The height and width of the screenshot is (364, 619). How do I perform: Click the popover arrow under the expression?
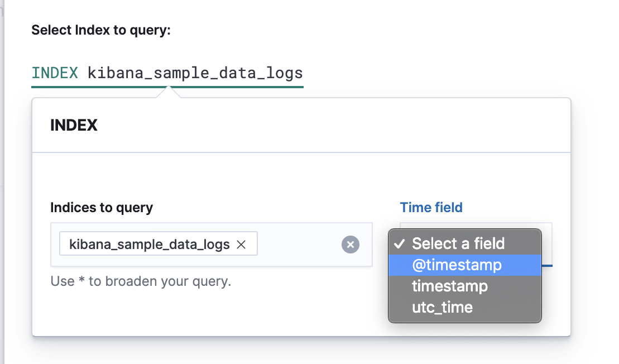coord(167,93)
